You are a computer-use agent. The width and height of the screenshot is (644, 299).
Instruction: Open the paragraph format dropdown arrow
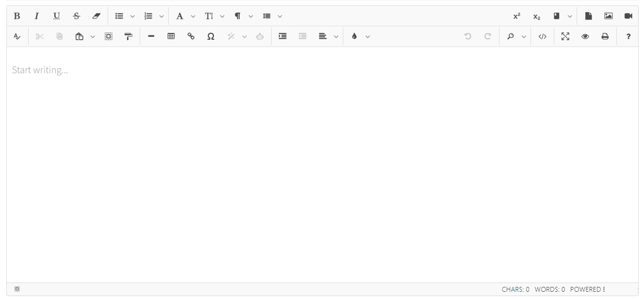251,16
